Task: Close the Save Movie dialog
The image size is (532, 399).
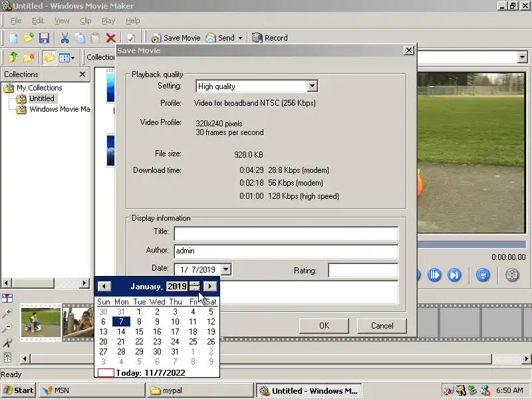Action: pyautogui.click(x=409, y=51)
